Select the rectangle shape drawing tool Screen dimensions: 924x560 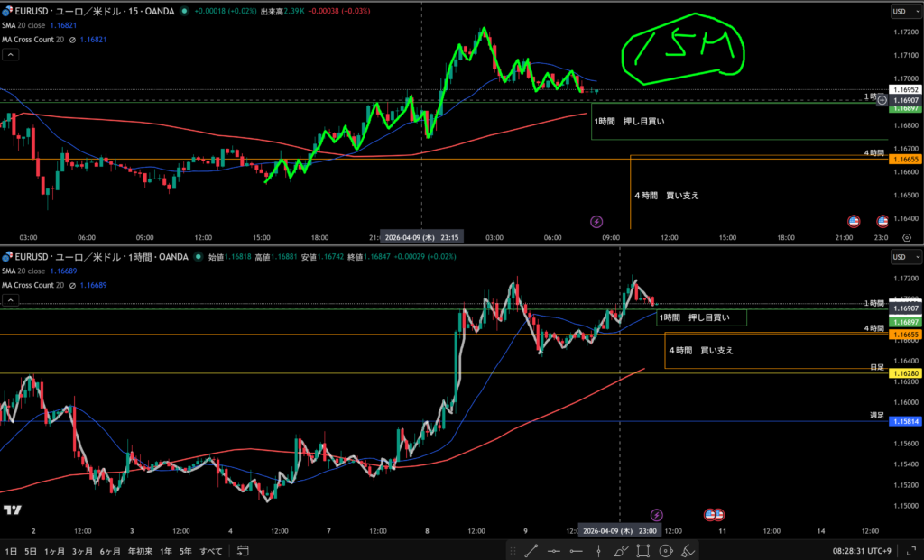[x=642, y=550]
